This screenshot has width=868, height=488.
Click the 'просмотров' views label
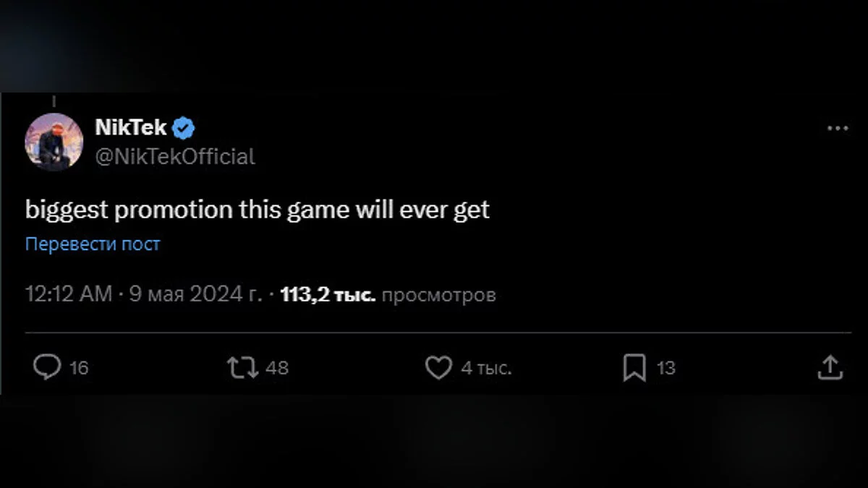[438, 294]
